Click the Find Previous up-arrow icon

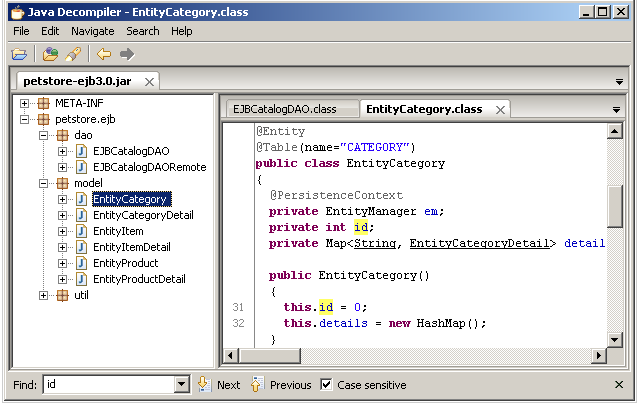coord(256,384)
